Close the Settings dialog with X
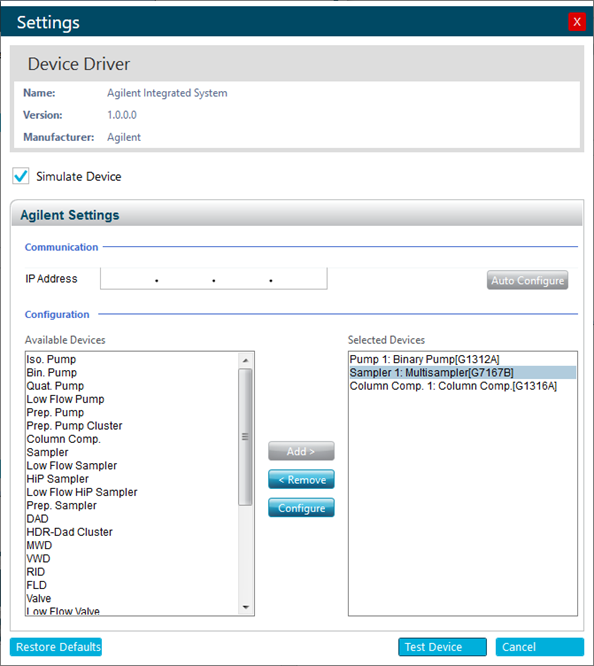The width and height of the screenshot is (594, 666). coord(577,22)
